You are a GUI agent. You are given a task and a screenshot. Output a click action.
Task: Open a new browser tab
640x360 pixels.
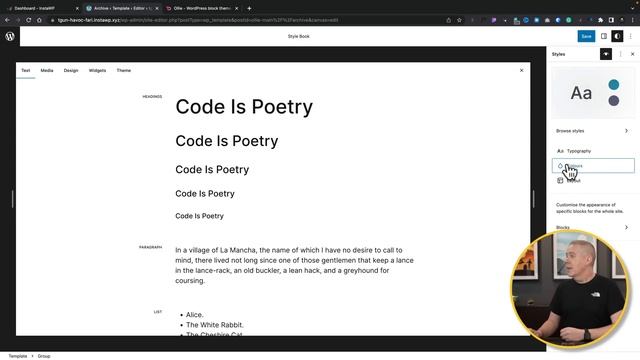(249, 8)
